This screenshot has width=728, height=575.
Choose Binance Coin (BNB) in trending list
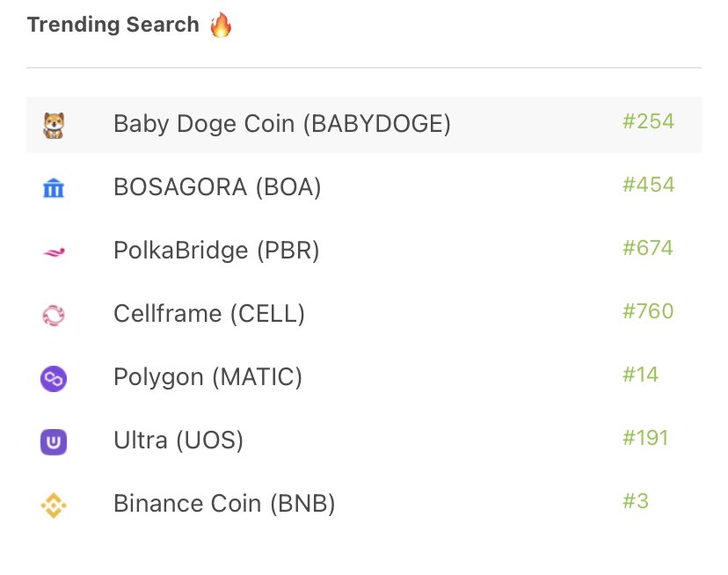coord(364,504)
